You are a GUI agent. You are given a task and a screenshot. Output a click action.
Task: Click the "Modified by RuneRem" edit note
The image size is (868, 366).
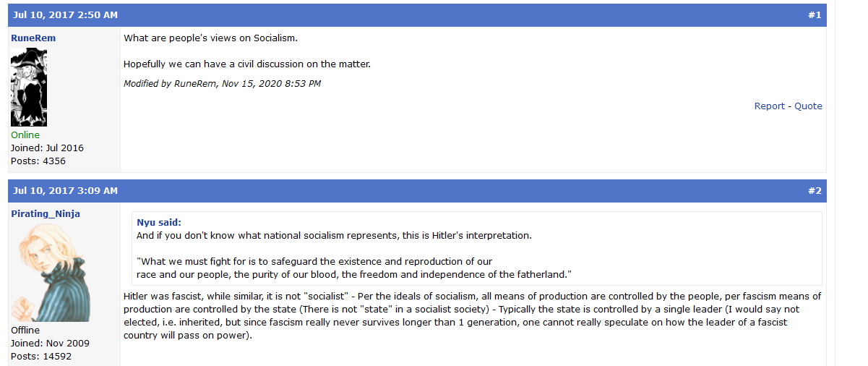pos(222,83)
